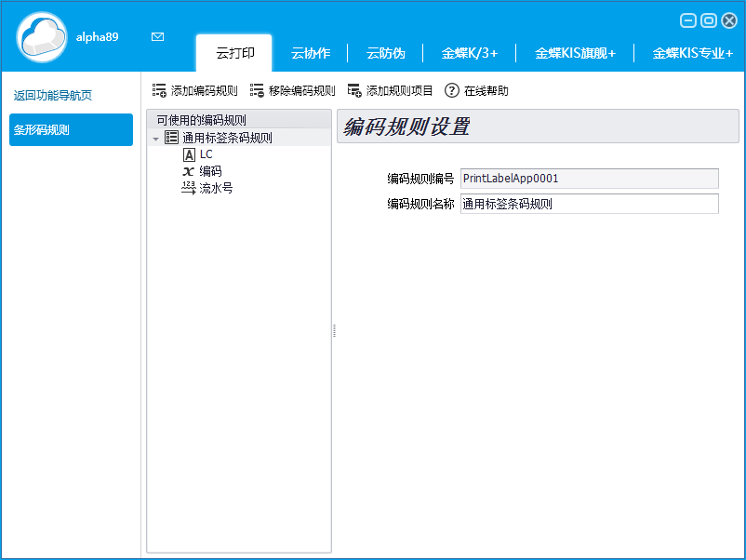The image size is (746, 560).
Task: Click the 添加规则项目 label
Action: click(400, 90)
